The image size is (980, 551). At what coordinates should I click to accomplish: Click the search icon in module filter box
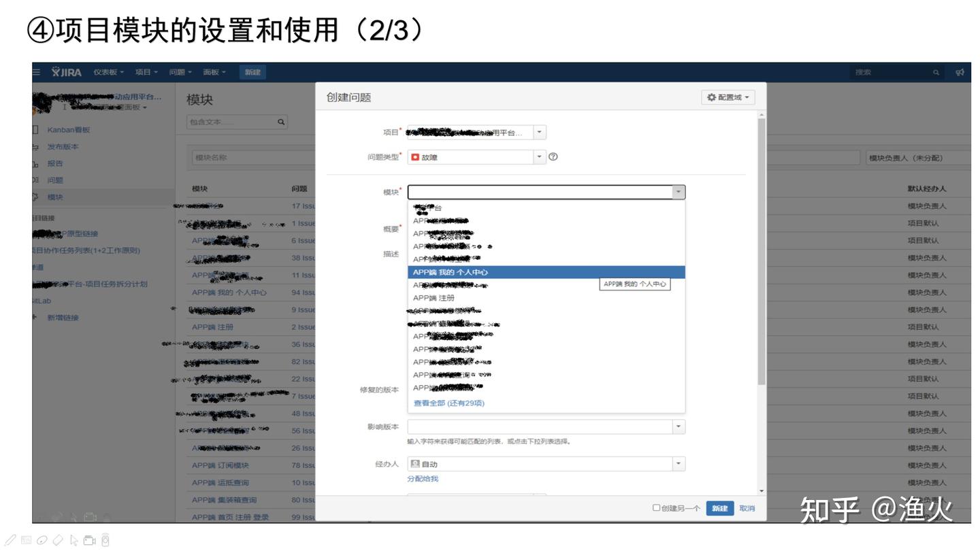point(280,122)
